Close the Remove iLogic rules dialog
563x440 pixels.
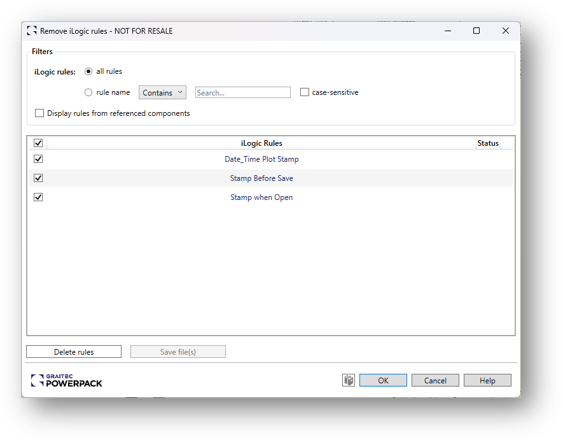(506, 31)
